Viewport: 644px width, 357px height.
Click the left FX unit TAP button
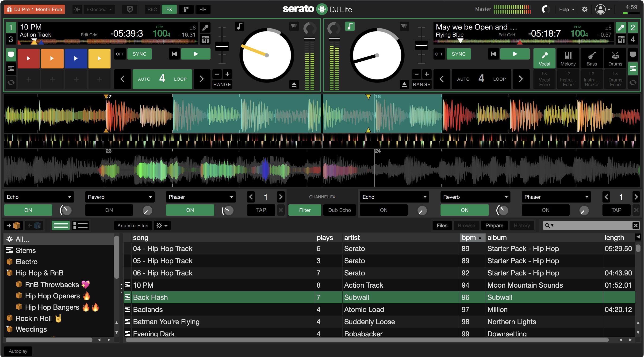click(x=261, y=210)
